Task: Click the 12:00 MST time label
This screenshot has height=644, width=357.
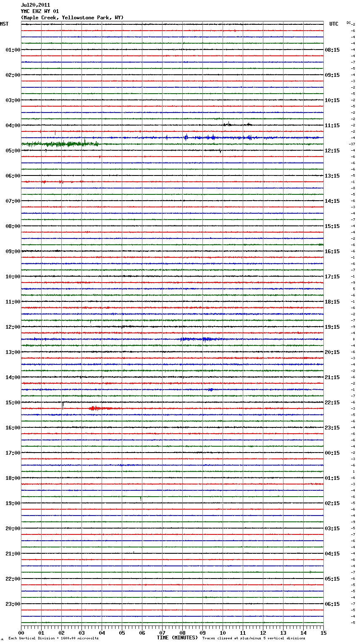Action: point(13,327)
